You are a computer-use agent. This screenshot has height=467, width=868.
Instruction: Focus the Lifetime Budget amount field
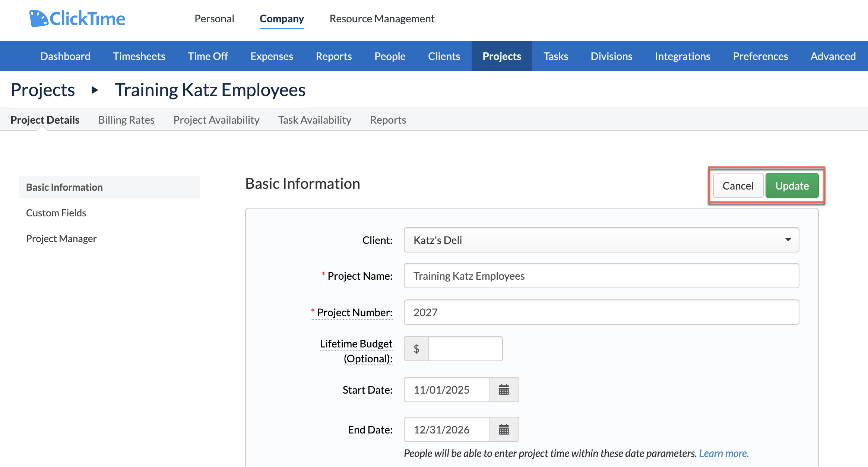click(x=465, y=349)
